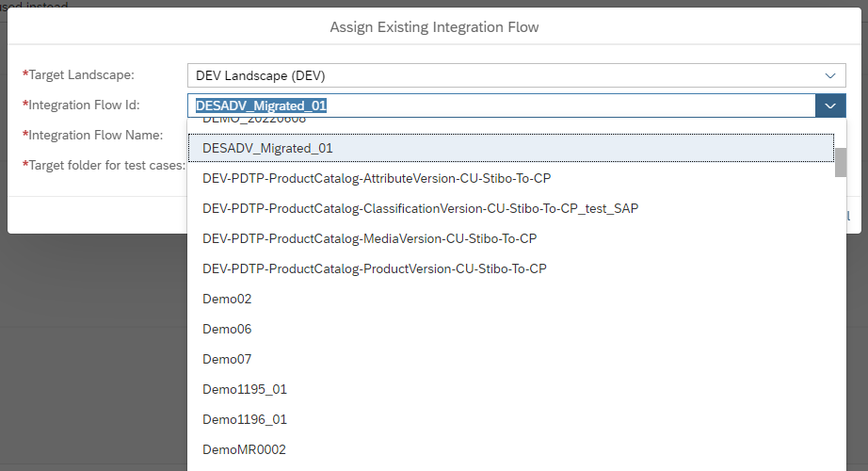Screen dimensions: 868x471
Task: Select the Demo1195_01 integration flow
Action: pos(245,389)
